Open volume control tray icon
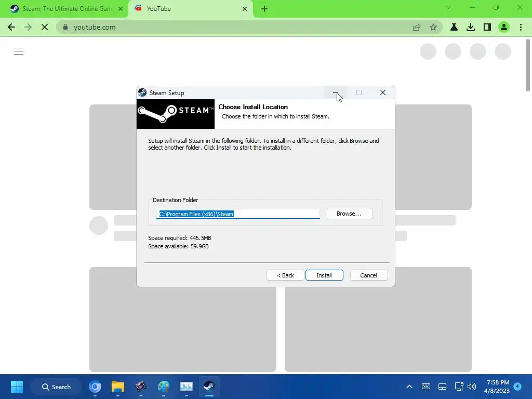Screen dimensions: 532x399 pos(472,387)
